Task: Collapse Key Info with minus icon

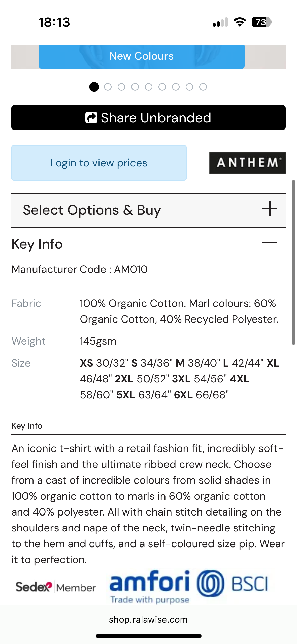Action: (x=270, y=243)
